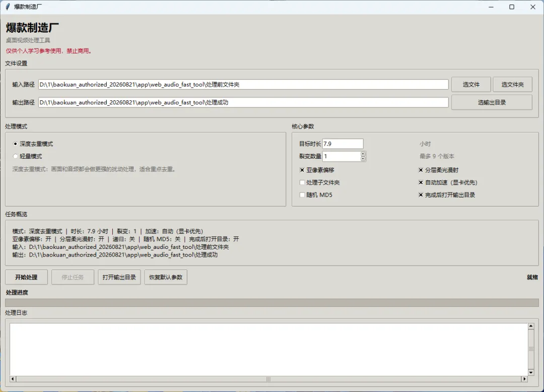
Task: Click the feather app icon in title bar
Action: point(8,7)
